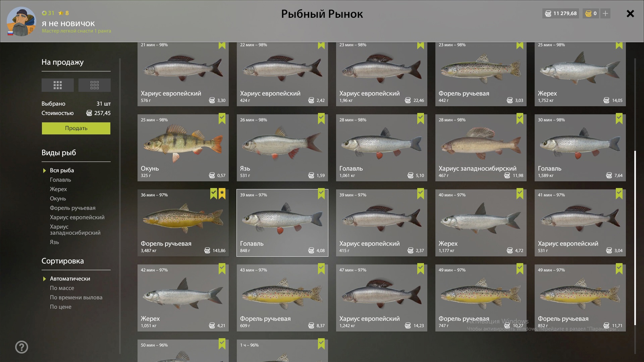Show all fish with Вся рыба filter

pyautogui.click(x=62, y=170)
